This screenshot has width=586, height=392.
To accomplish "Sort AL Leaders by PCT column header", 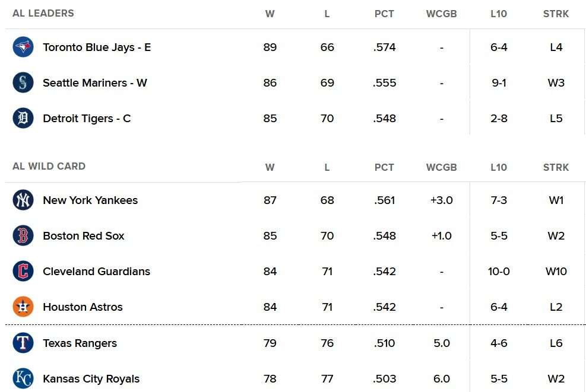I will [x=384, y=14].
